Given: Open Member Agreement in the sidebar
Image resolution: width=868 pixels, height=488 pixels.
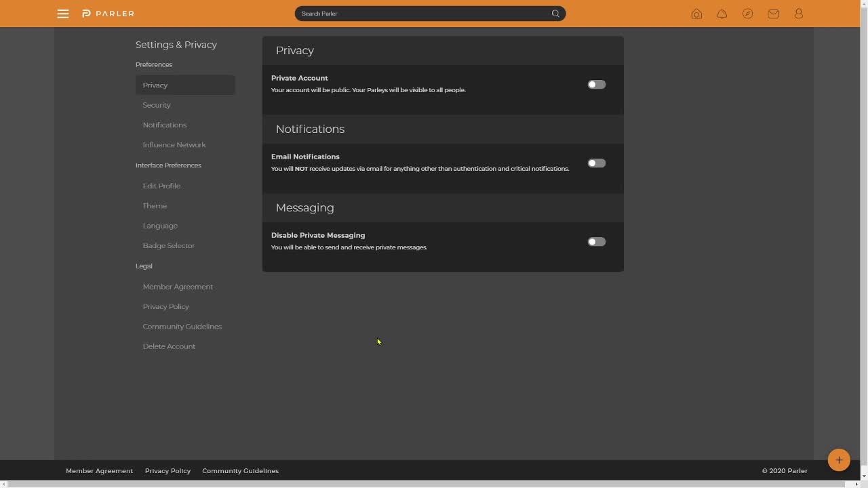Looking at the screenshot, I should click(178, 287).
